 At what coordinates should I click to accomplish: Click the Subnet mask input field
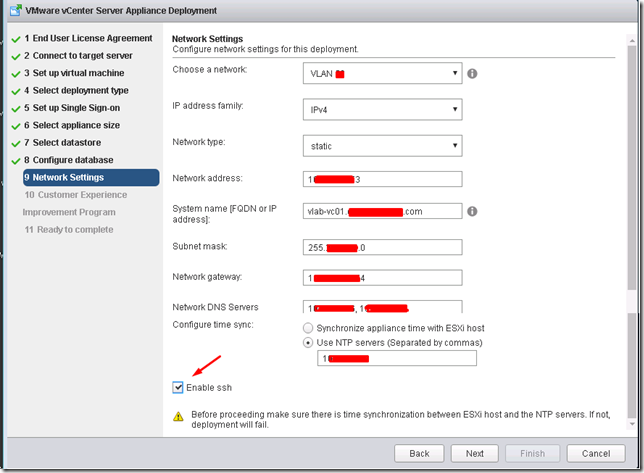(382, 247)
